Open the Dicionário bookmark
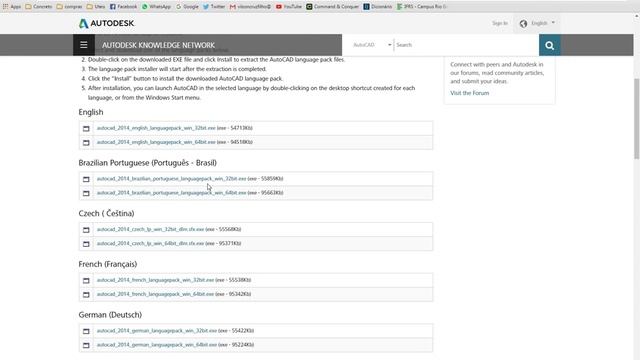Image resolution: width=640 pixels, height=360 pixels. (x=378, y=7)
